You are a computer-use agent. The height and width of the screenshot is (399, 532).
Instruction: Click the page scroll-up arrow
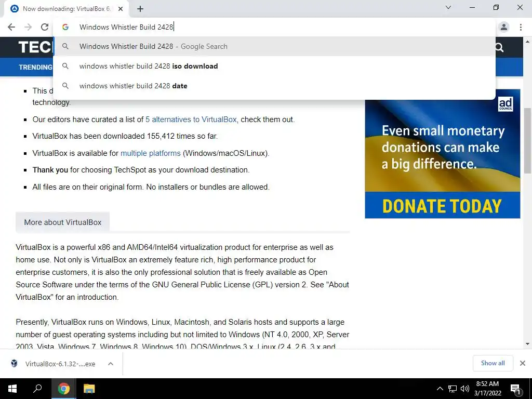click(527, 42)
